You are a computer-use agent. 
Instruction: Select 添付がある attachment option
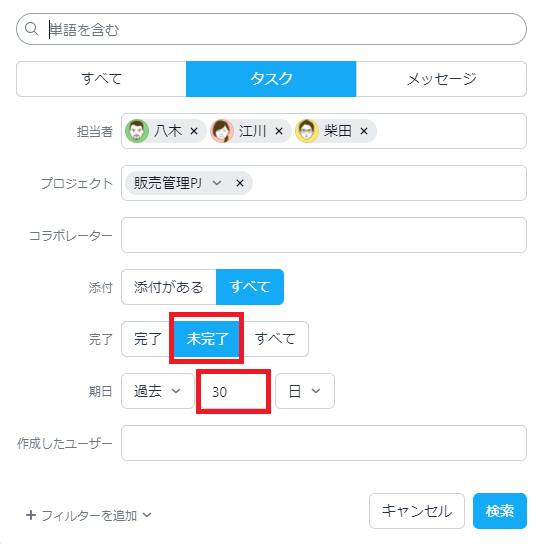(x=169, y=287)
